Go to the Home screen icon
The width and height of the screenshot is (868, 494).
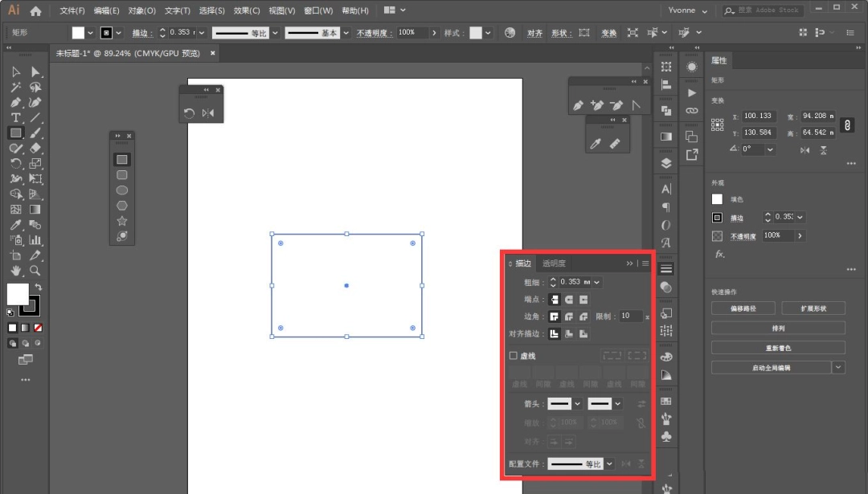pos(36,10)
